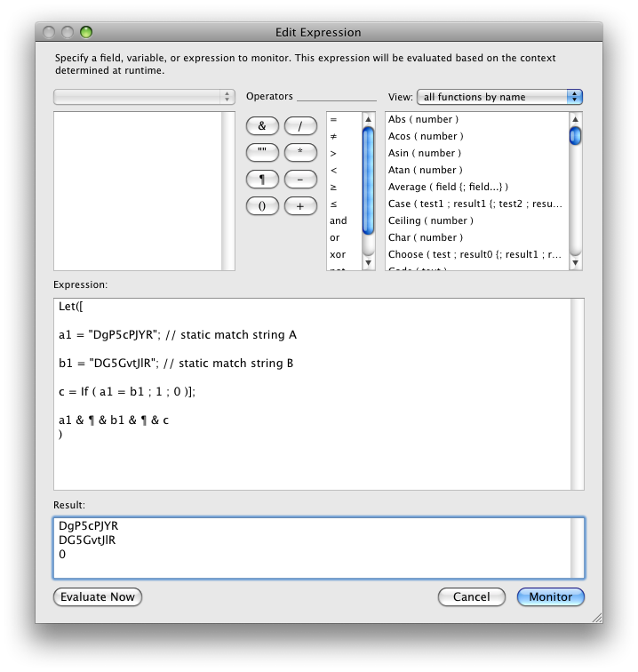Click the Evaluate Now button
This screenshot has width=638, height=672.
[98, 597]
